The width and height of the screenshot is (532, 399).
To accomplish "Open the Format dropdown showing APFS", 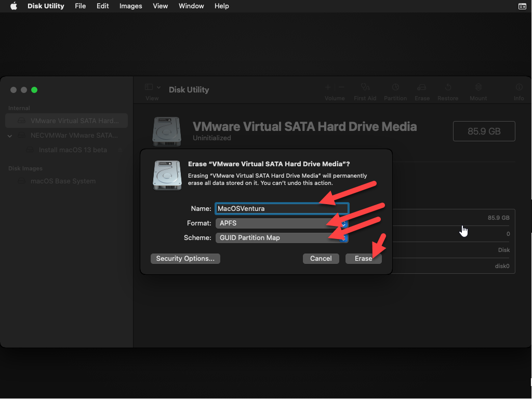I will click(x=281, y=223).
